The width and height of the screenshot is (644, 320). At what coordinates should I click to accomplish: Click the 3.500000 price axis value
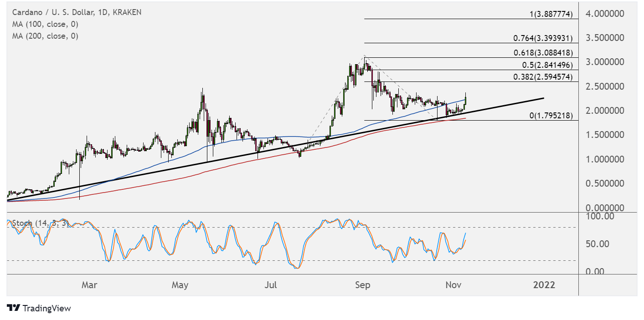click(x=605, y=38)
